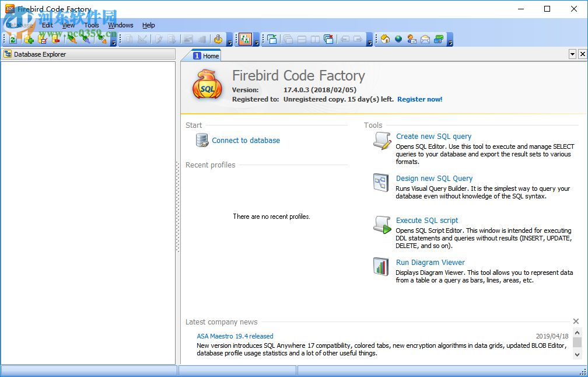Click the edit database profile toolbar icon
Viewport: 588px width, 377px height.
tap(42, 39)
